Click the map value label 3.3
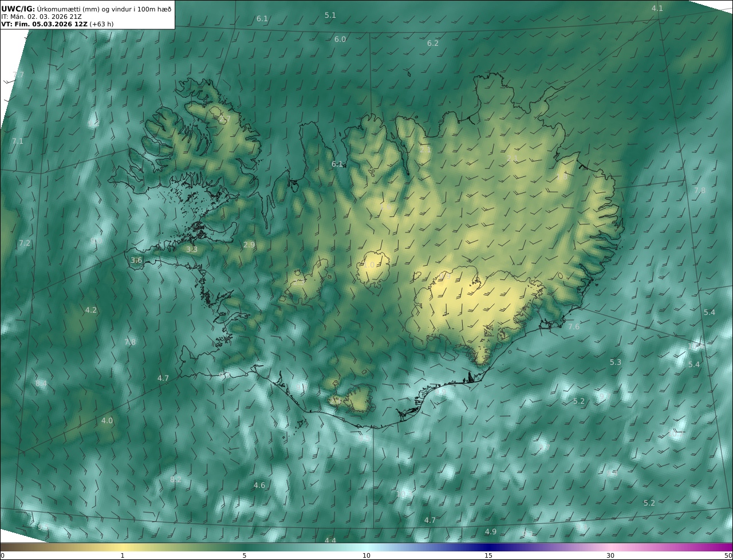Image resolution: width=733 pixels, height=560 pixels. pyautogui.click(x=192, y=250)
